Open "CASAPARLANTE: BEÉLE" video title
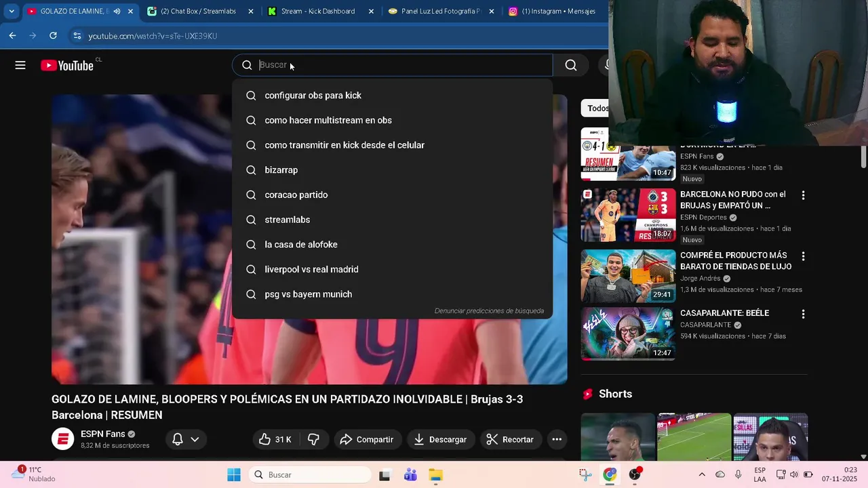This screenshot has height=488, width=868. coord(724,313)
